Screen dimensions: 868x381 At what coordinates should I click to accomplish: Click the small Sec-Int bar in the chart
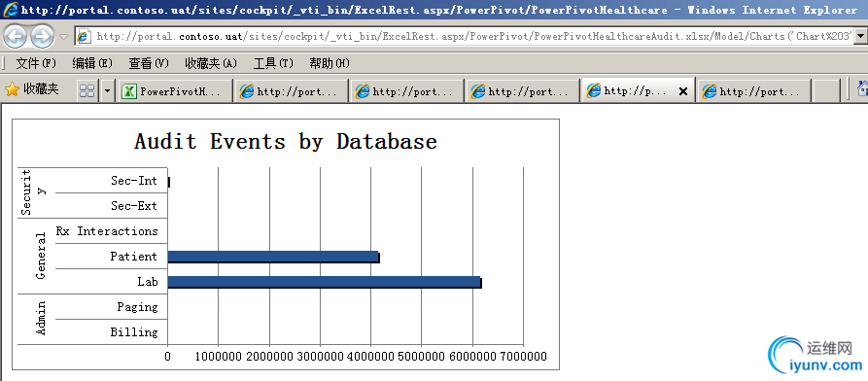click(169, 182)
